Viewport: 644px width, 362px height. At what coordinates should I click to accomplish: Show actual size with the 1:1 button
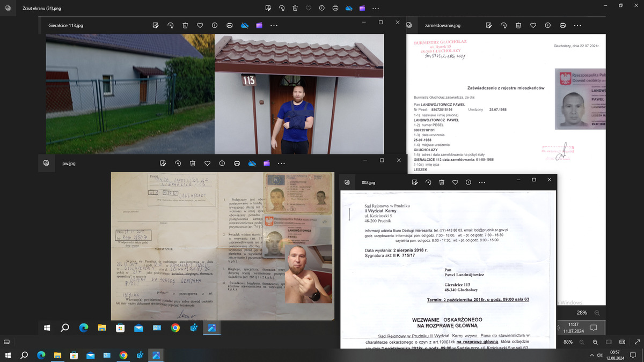pos(622,342)
